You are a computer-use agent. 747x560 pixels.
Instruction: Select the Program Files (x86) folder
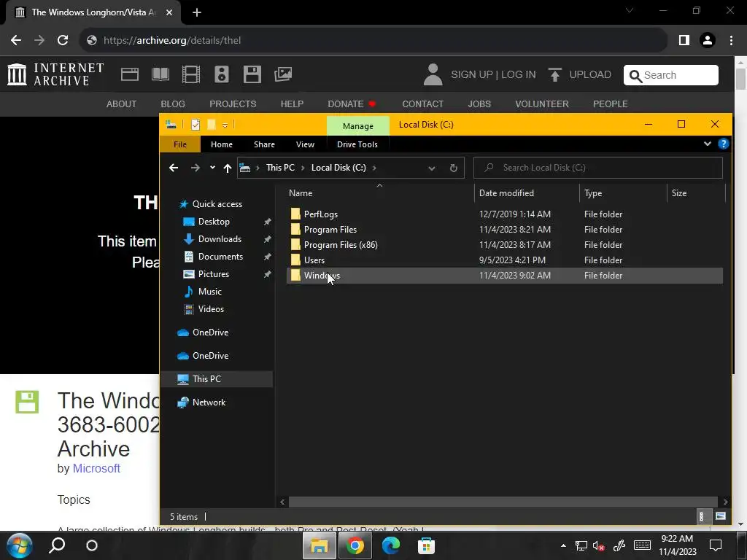(505, 245)
